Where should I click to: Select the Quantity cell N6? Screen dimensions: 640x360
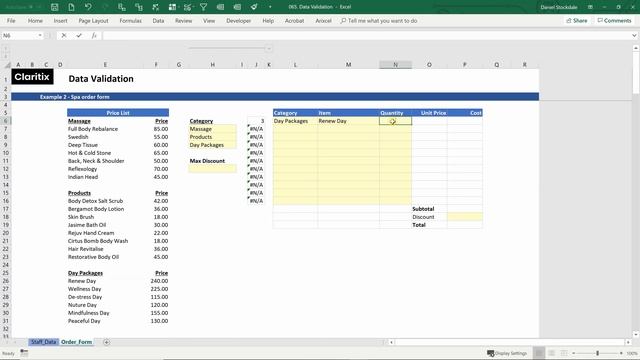pos(395,121)
